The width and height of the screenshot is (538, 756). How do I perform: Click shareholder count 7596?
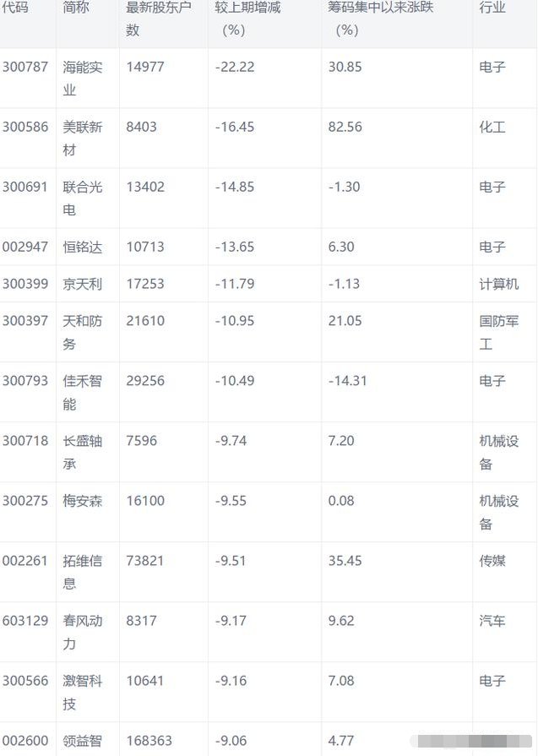pos(141,440)
